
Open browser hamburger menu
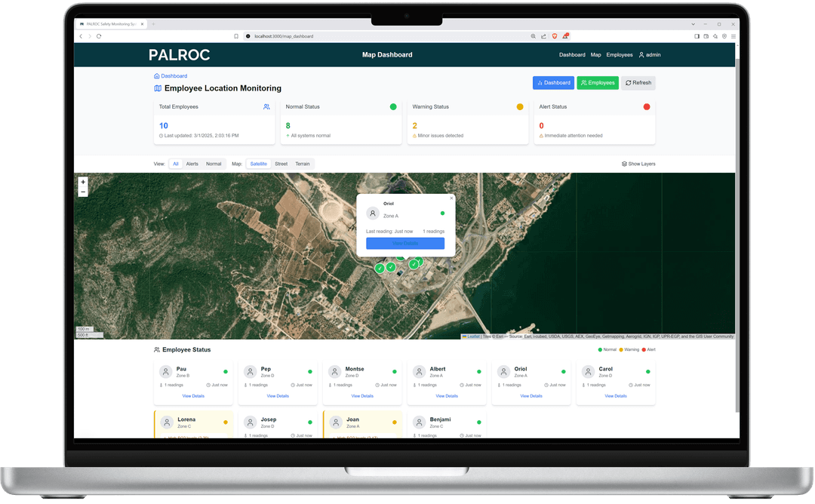pos(733,36)
